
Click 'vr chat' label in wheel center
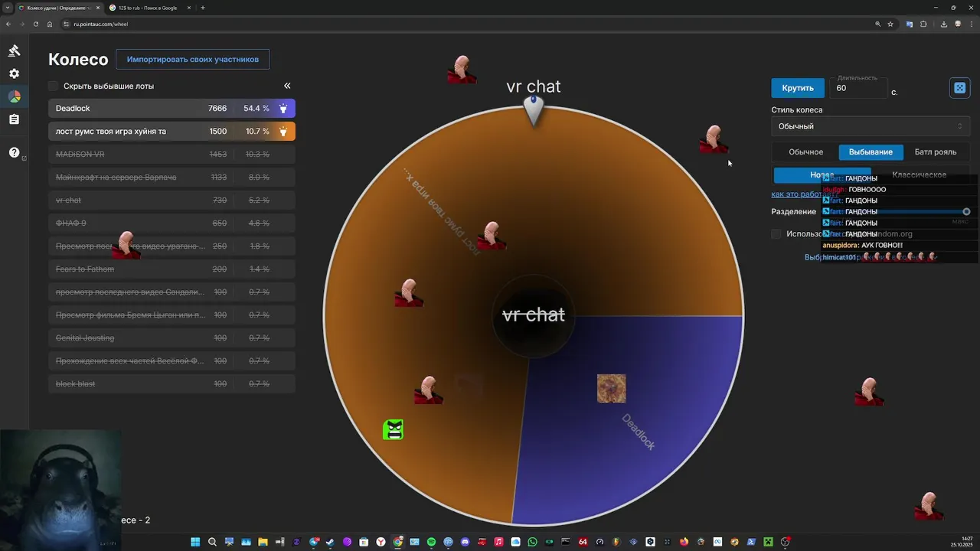point(534,315)
